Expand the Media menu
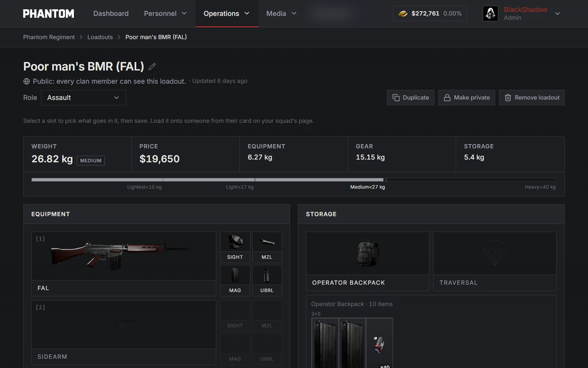The width and height of the screenshot is (588, 368). coord(282,14)
